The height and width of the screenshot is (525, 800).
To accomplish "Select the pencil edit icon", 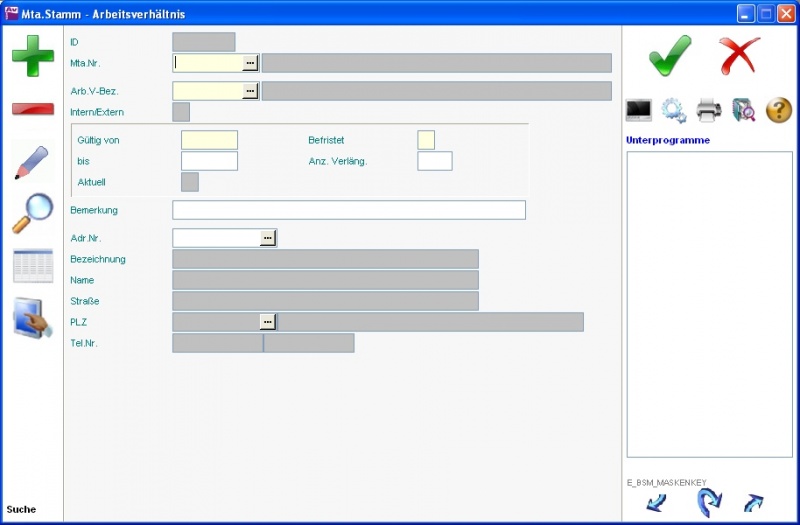I will point(33,162).
